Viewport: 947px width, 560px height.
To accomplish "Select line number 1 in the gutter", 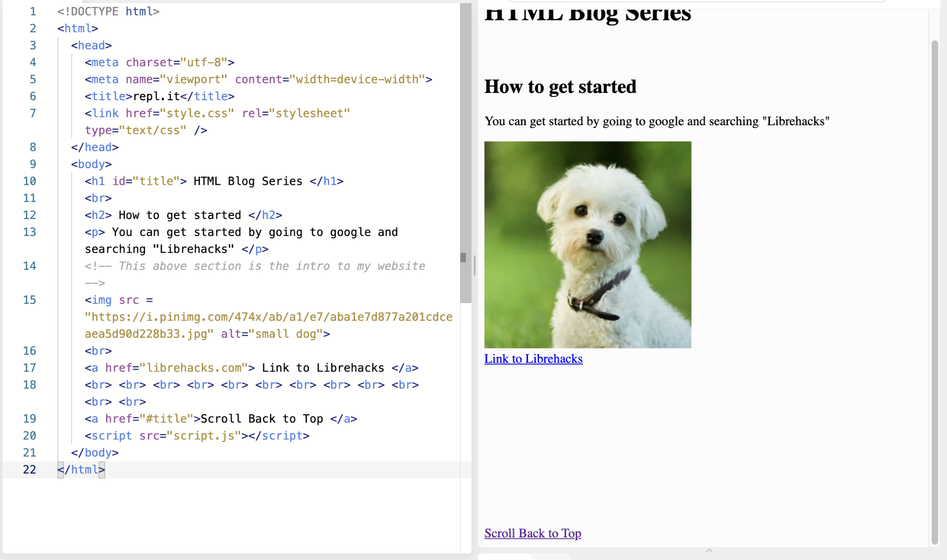I will tap(33, 12).
